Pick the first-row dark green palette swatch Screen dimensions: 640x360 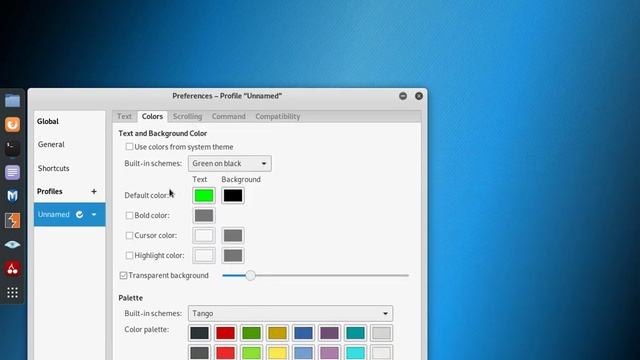[251, 333]
